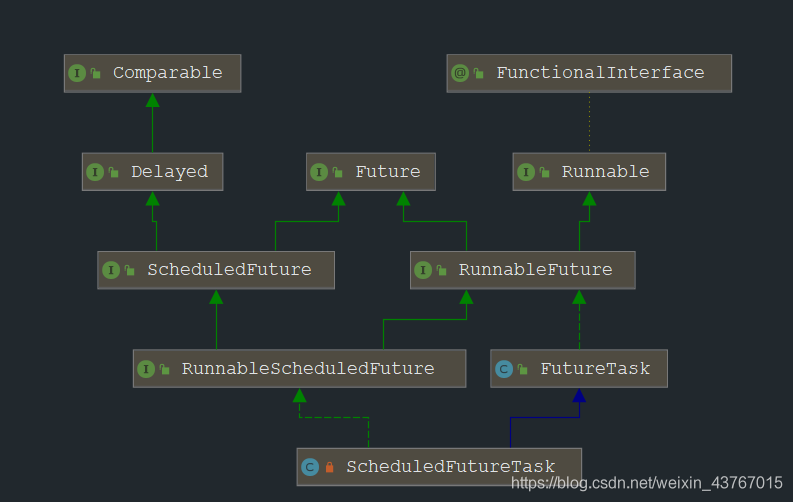Click the interface icon beside Delayed
This screenshot has width=793, height=502.
pyautogui.click(x=95, y=172)
